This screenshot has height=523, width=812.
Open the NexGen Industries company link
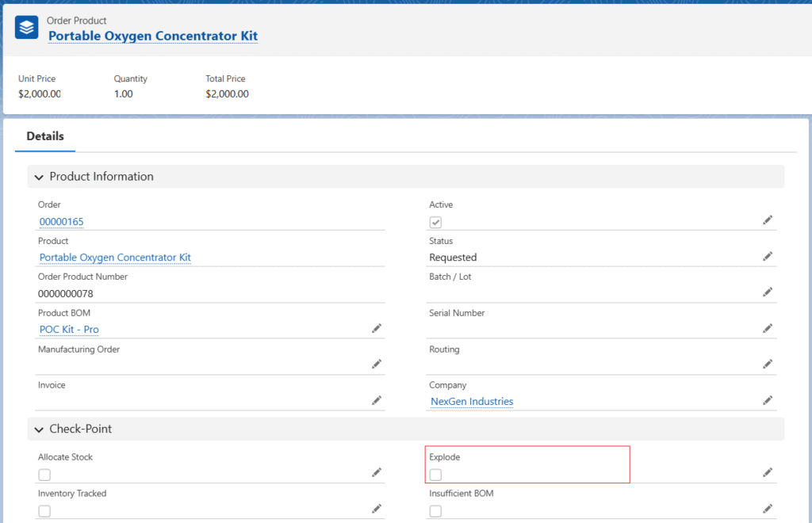click(472, 402)
